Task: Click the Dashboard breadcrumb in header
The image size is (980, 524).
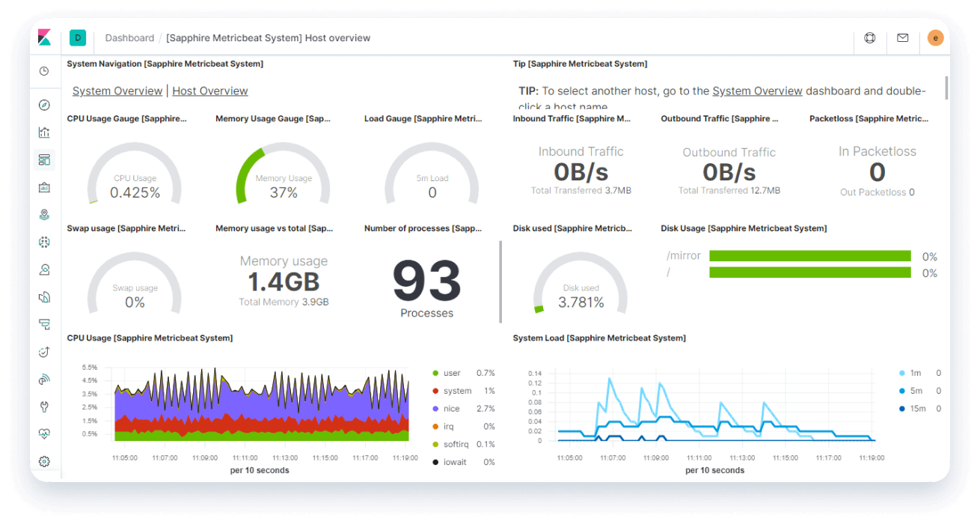Action: [129, 37]
